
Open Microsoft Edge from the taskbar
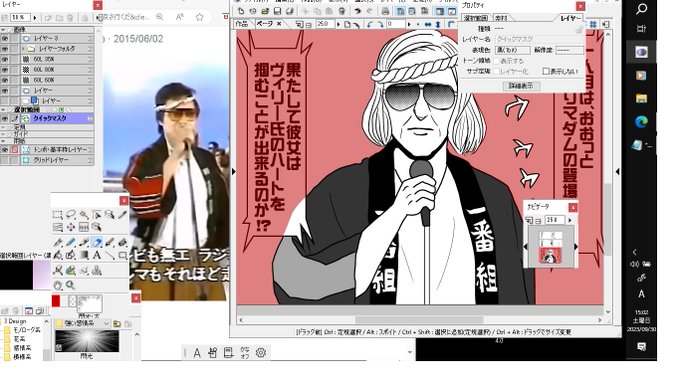[x=641, y=121]
